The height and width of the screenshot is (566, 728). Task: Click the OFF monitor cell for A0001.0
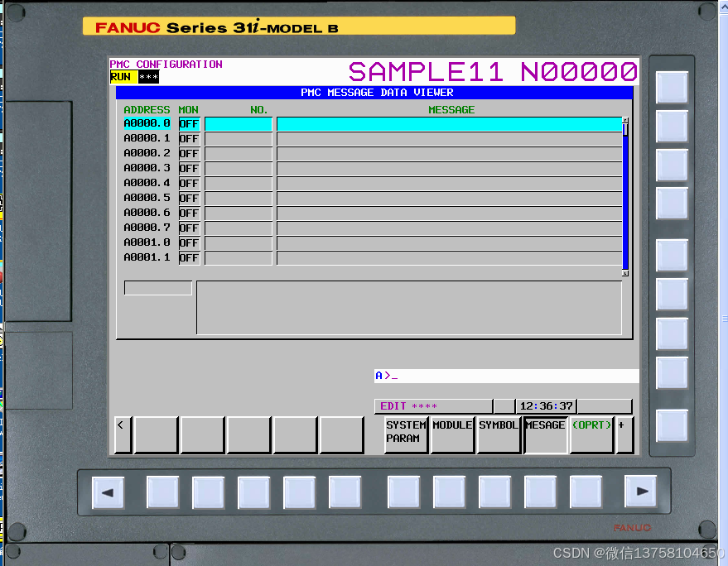point(189,242)
